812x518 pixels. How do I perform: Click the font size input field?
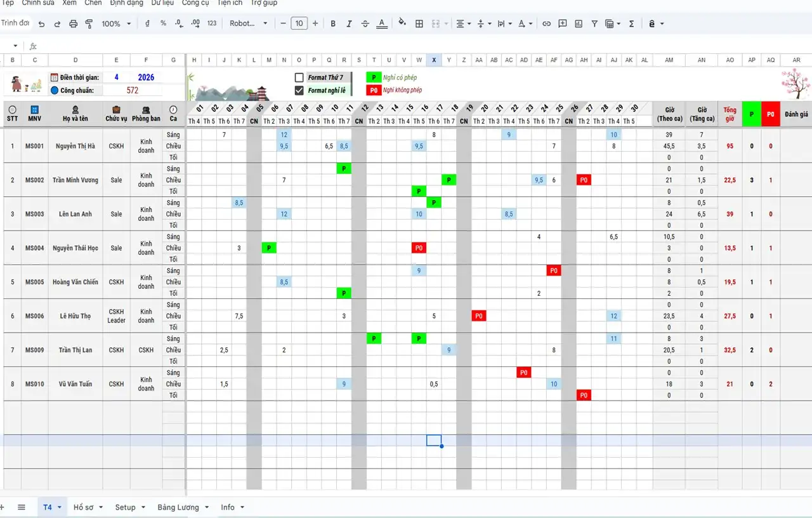tap(299, 24)
